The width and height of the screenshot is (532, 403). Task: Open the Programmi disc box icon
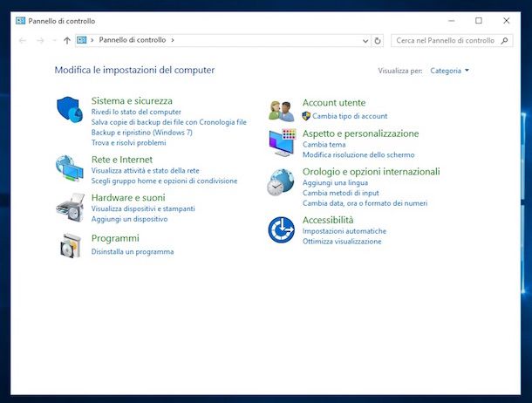71,246
